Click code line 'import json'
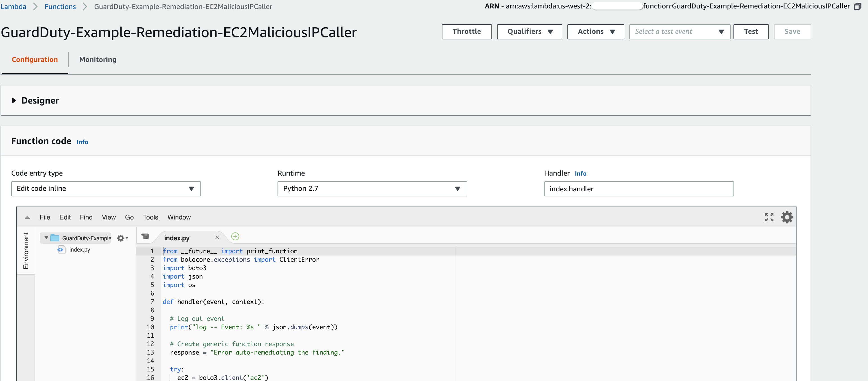 (x=183, y=277)
